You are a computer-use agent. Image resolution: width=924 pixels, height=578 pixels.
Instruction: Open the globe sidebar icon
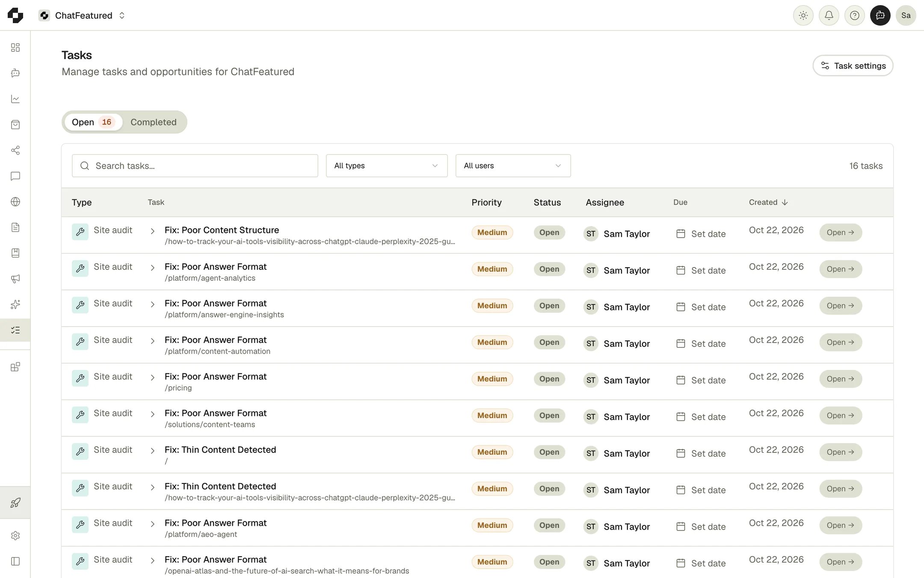click(x=15, y=202)
